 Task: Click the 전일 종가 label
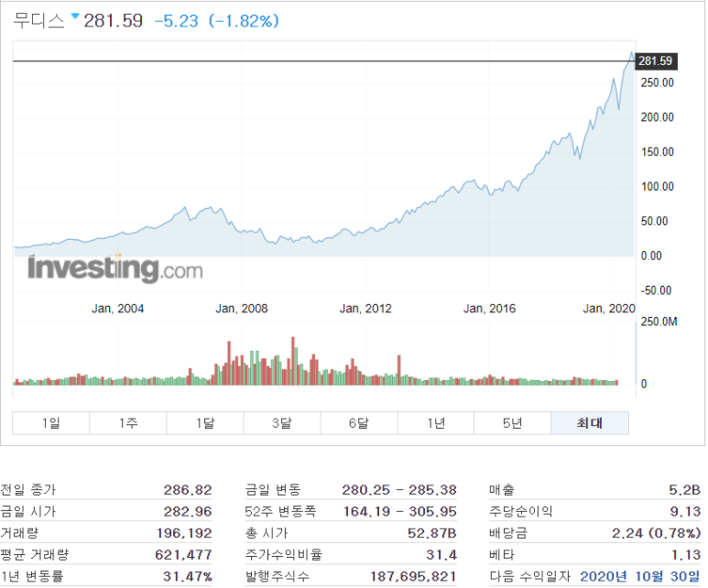(28, 490)
